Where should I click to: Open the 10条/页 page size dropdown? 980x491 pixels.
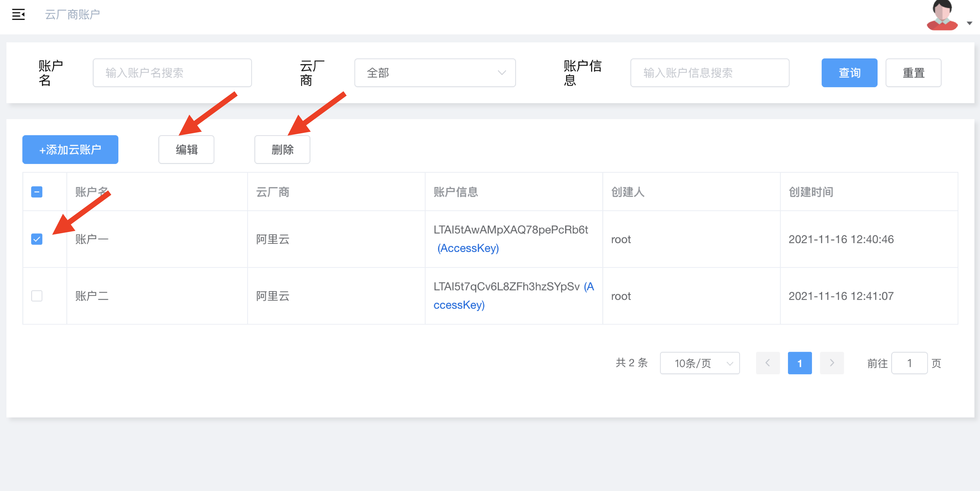point(700,363)
